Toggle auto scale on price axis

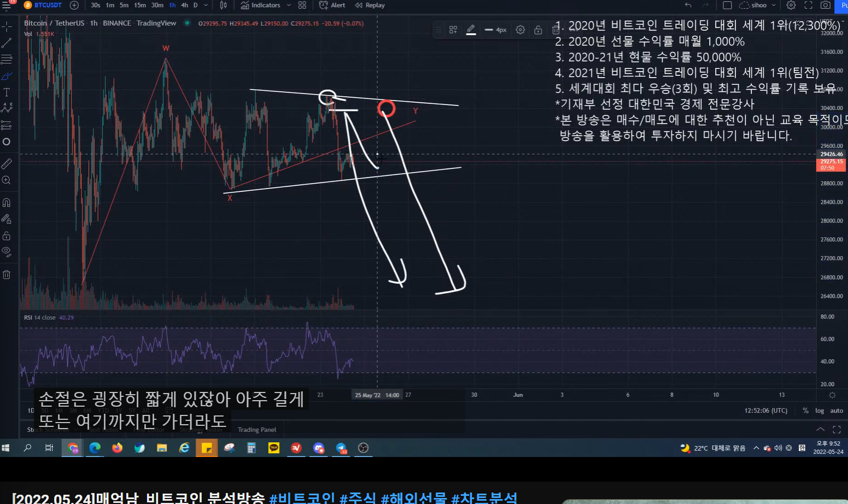[x=837, y=411]
